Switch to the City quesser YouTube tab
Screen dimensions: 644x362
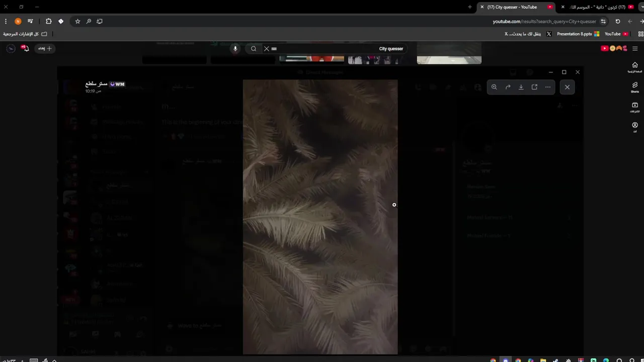[x=516, y=7]
